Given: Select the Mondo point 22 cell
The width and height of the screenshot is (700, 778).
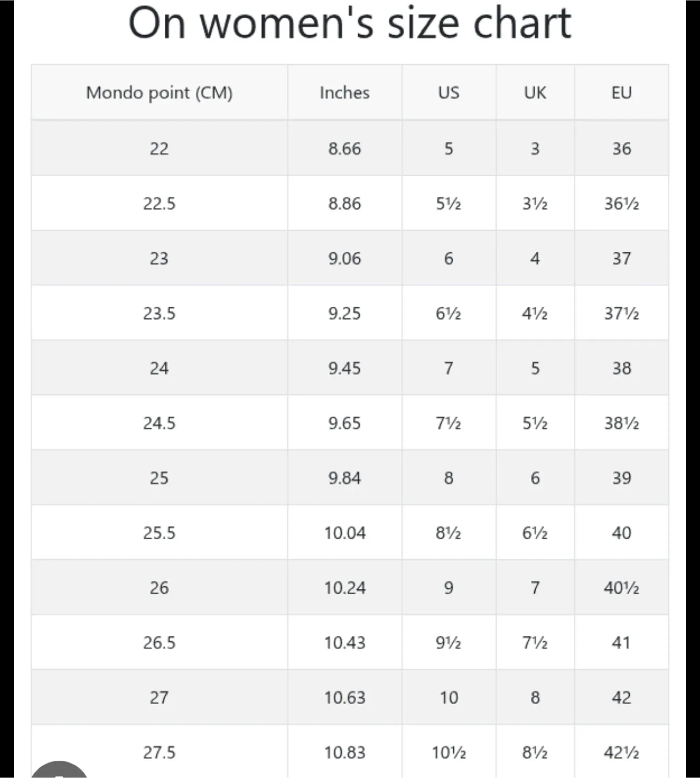Looking at the screenshot, I should (x=159, y=149).
